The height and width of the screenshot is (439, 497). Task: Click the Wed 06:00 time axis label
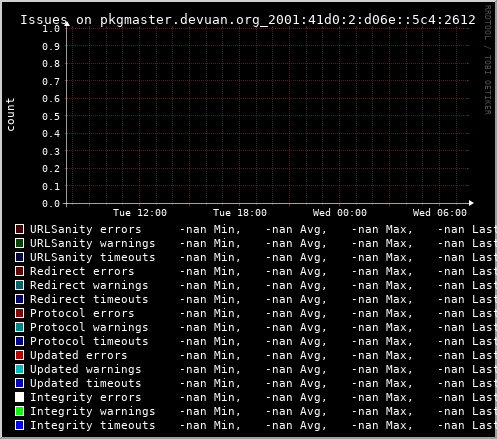[440, 213]
